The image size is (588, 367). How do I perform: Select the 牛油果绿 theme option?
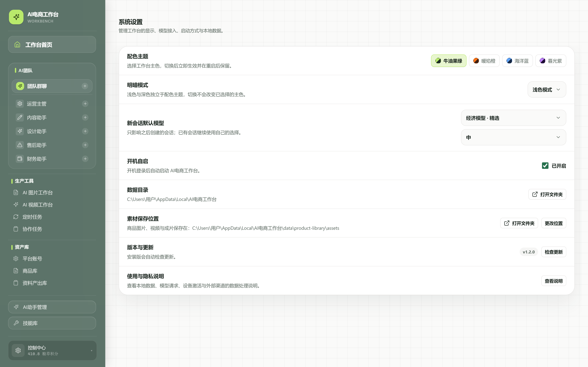[449, 61]
